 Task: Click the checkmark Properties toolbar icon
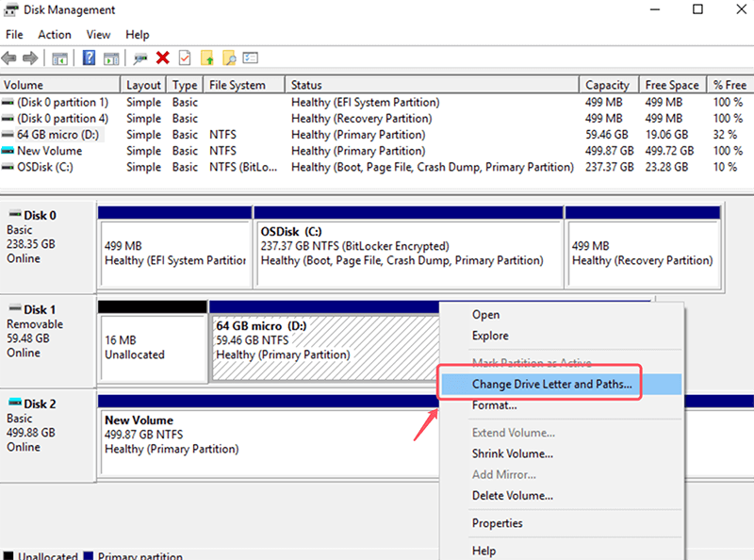click(x=185, y=58)
